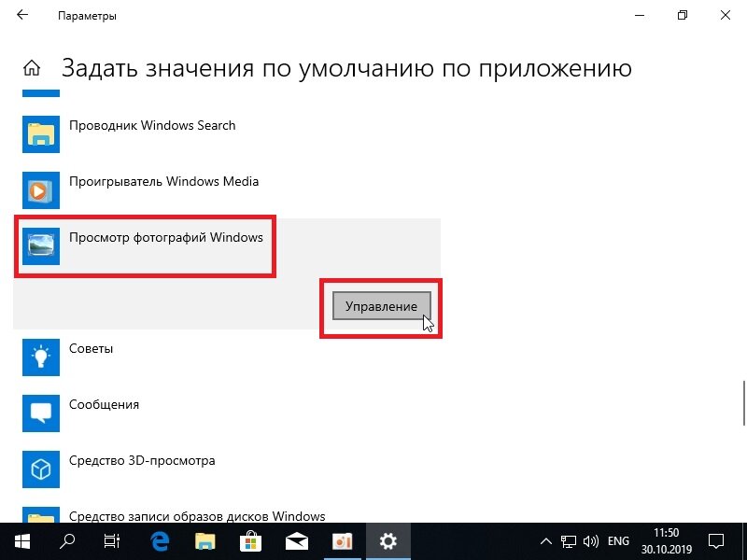Show hidden tray icons chevron
The image size is (747, 560).
pos(546,541)
